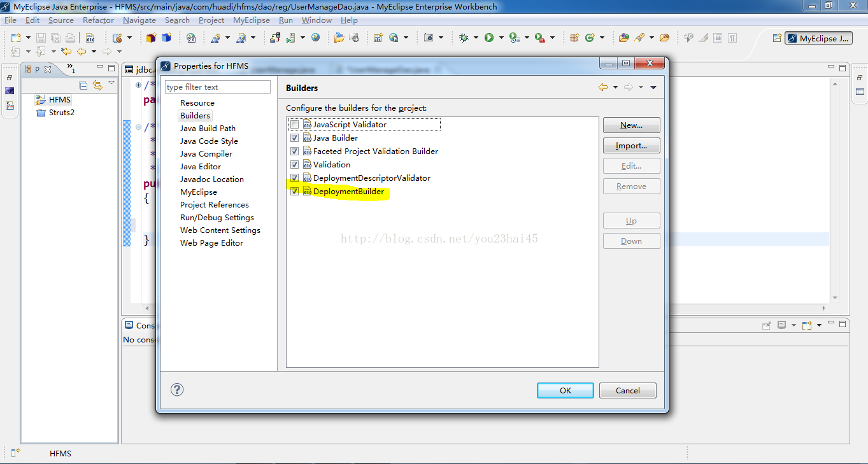Click the flashlight Search icon in toolbar

click(639, 38)
